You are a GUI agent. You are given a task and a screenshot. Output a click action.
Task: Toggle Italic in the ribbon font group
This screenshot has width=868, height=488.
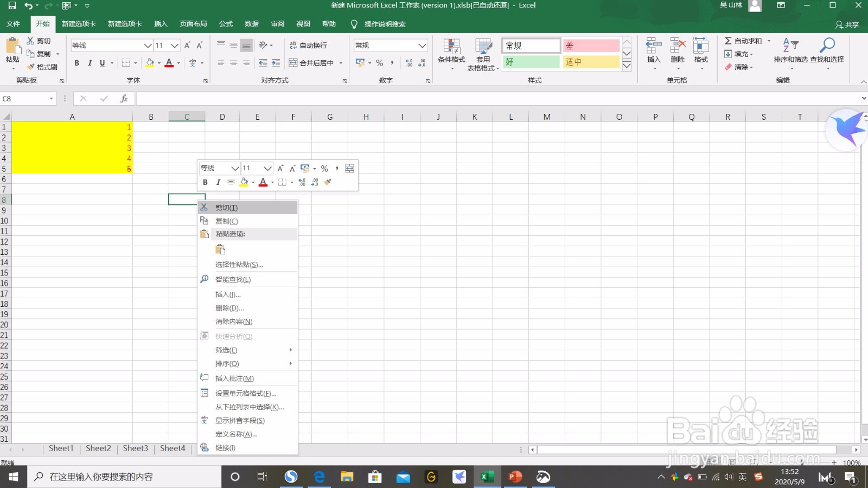point(90,63)
